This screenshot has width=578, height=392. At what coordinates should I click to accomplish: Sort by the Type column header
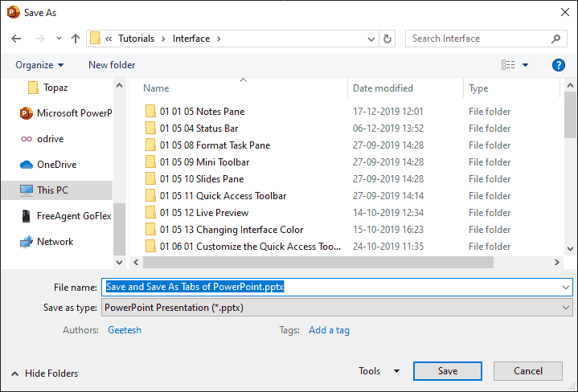tap(478, 88)
